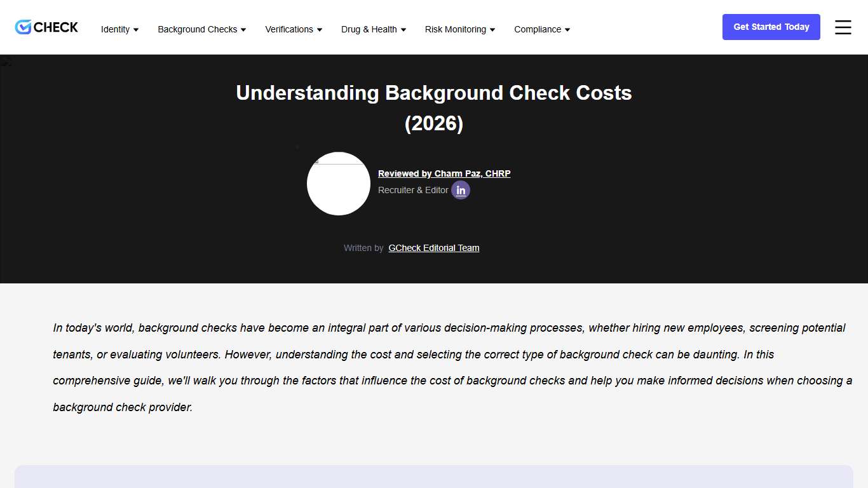The width and height of the screenshot is (868, 488).
Task: Click the Background Checks chevron arrow
Action: 243,29
